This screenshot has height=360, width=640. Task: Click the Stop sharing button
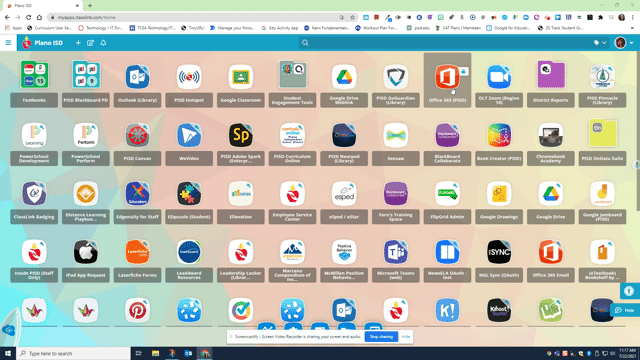pos(381,337)
